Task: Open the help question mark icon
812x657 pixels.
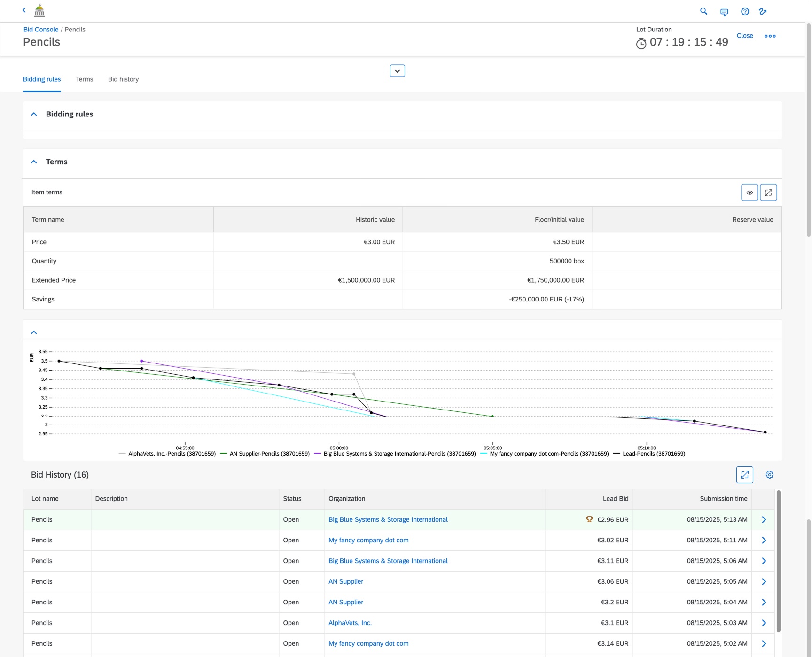Action: [x=745, y=12]
